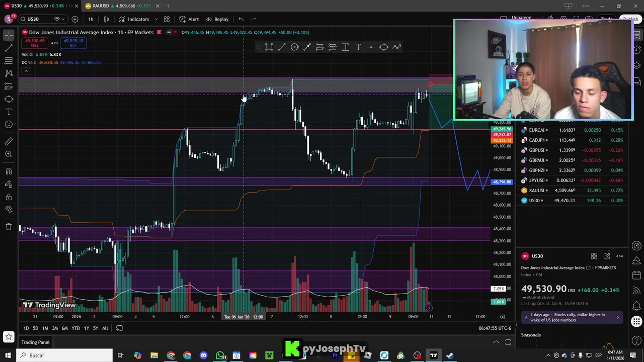The width and height of the screenshot is (644, 362).
Task: Collapse the bottom Trading Panel chevron
Action: (x=496, y=342)
